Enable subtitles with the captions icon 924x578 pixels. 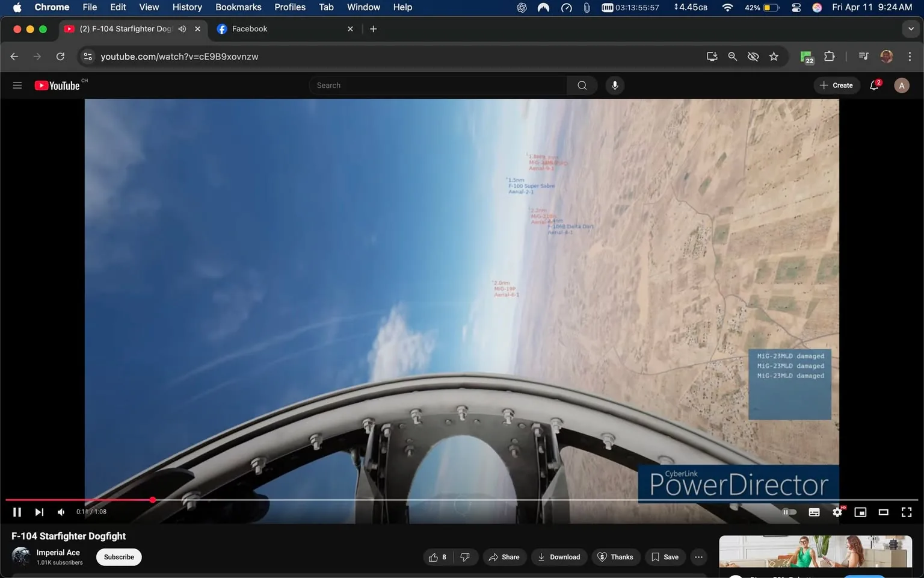pos(814,512)
